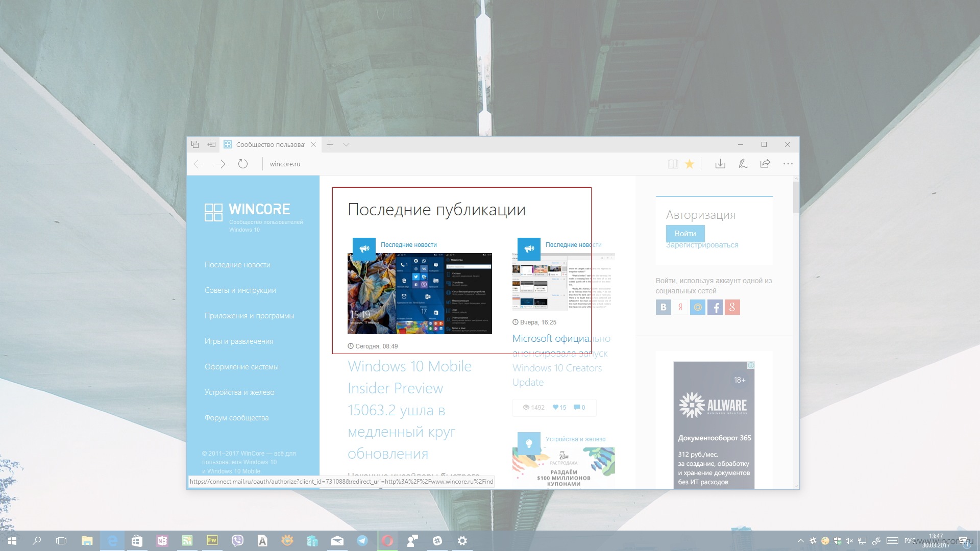Set the current tabs aside
The height and width of the screenshot is (551, 980).
(x=211, y=145)
